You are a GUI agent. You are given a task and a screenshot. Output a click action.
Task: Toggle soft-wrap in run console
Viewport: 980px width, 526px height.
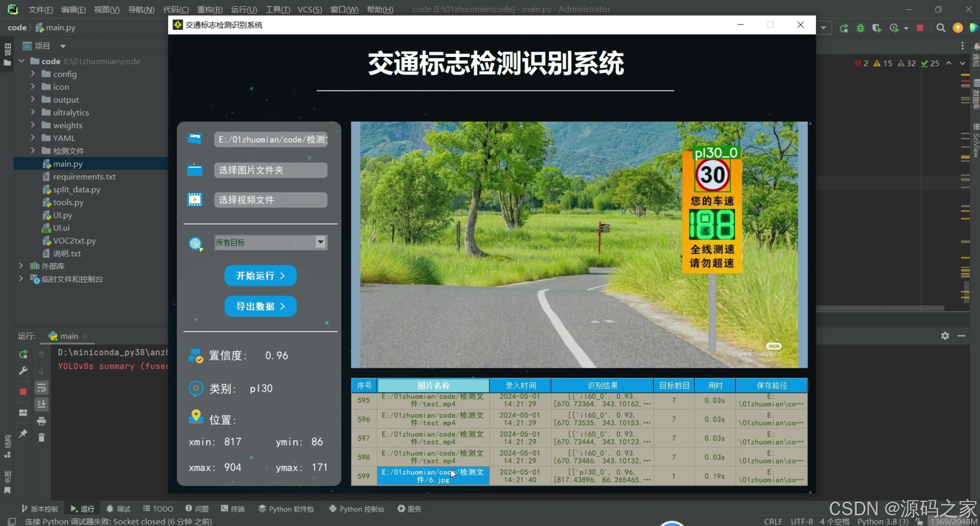41,388
